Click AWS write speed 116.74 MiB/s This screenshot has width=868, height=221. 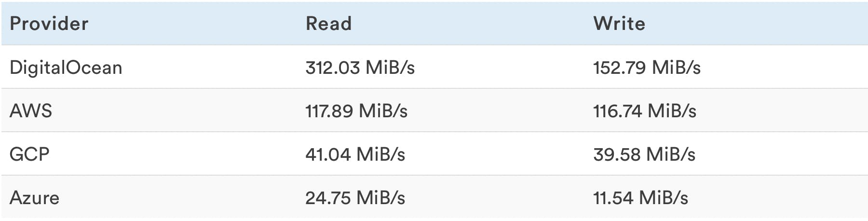pyautogui.click(x=645, y=111)
